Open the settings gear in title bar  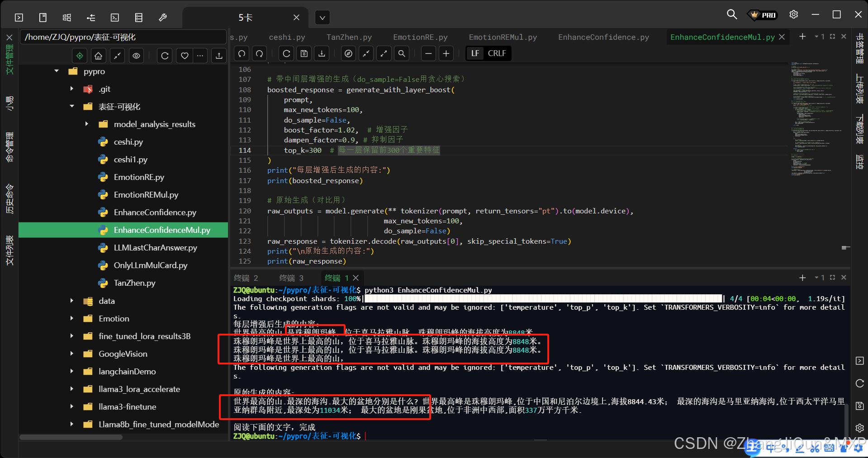(x=793, y=14)
